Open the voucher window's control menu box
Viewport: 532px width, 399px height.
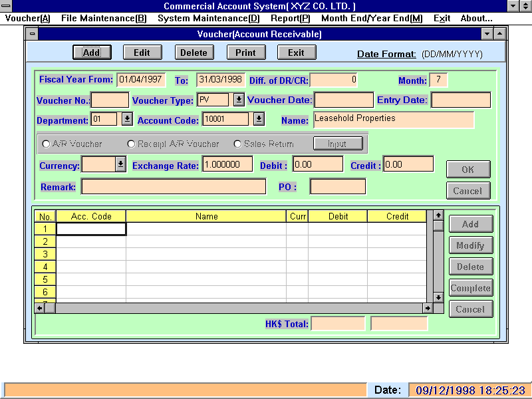tap(33, 34)
